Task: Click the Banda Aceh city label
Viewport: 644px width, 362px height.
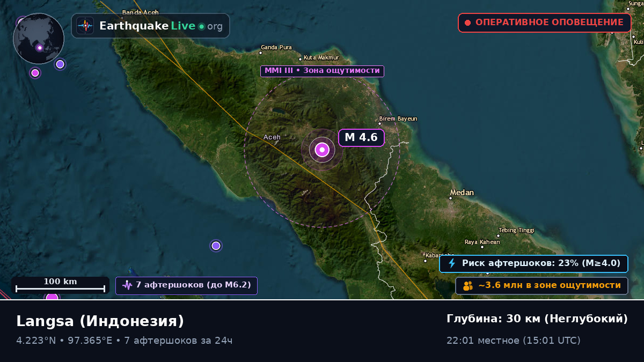Action: click(x=140, y=12)
